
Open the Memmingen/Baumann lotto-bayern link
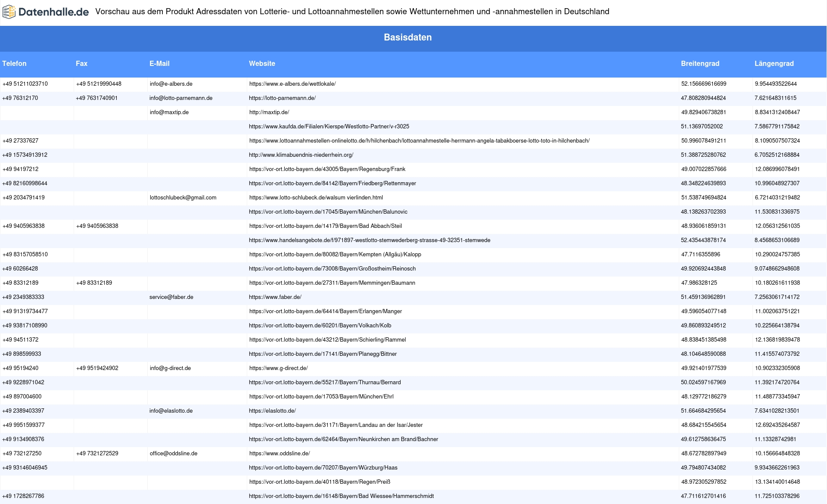(x=332, y=283)
